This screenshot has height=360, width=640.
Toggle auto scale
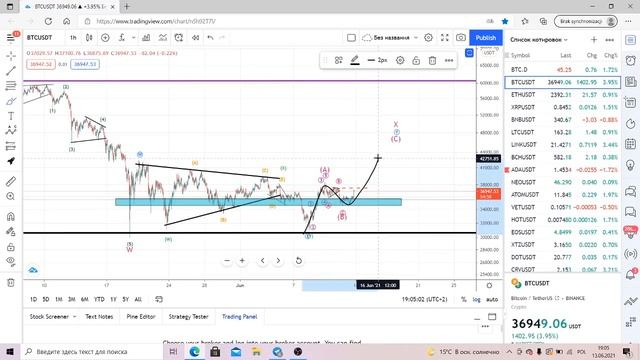click(492, 299)
